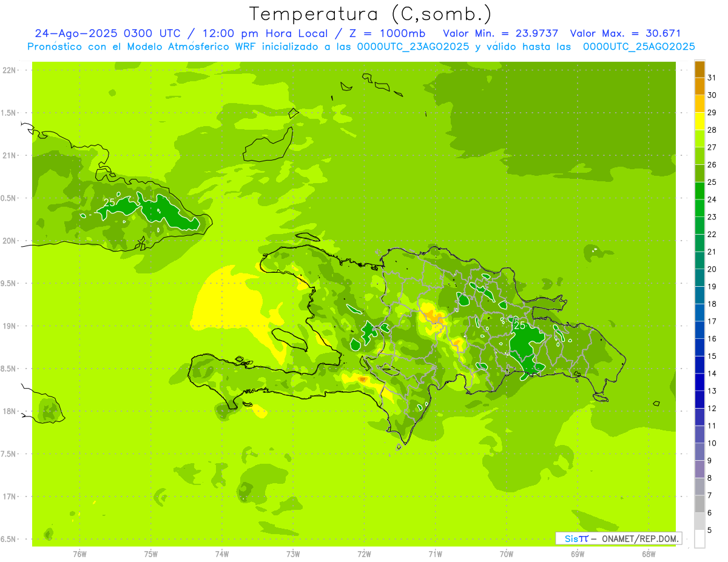The height and width of the screenshot is (562, 728).
Task: Click the "25" contour label over eastern Cuba
Action: point(110,202)
